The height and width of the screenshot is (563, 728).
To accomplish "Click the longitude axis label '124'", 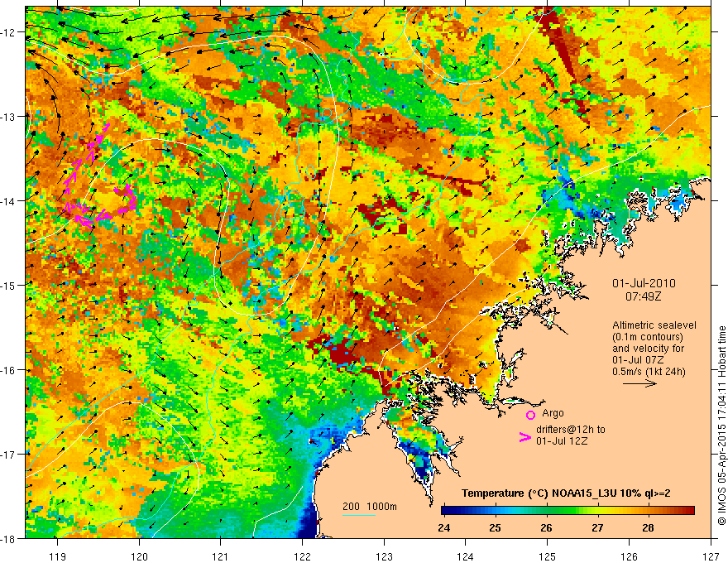I will click(466, 556).
